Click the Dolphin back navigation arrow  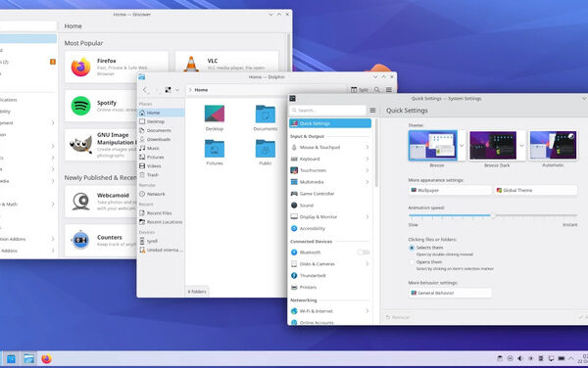click(145, 90)
